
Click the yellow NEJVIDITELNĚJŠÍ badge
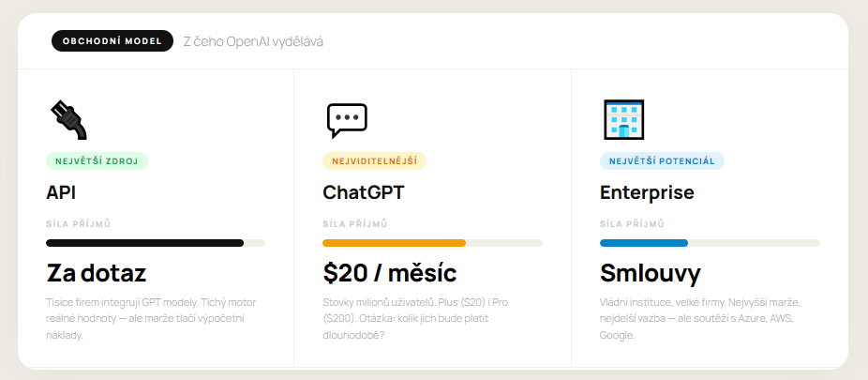click(374, 160)
